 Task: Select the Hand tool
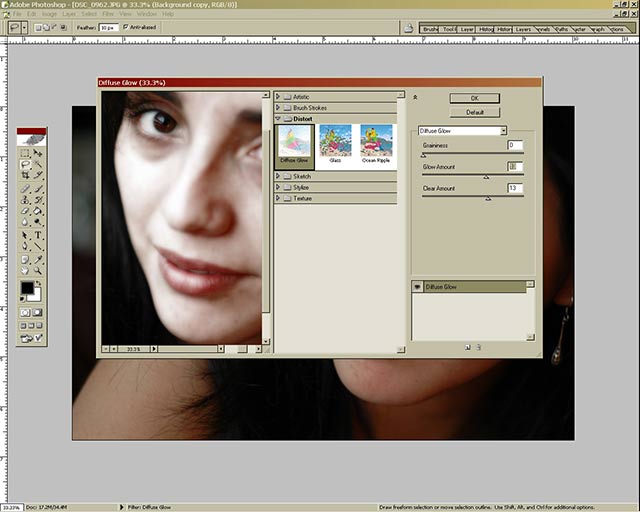(x=25, y=271)
